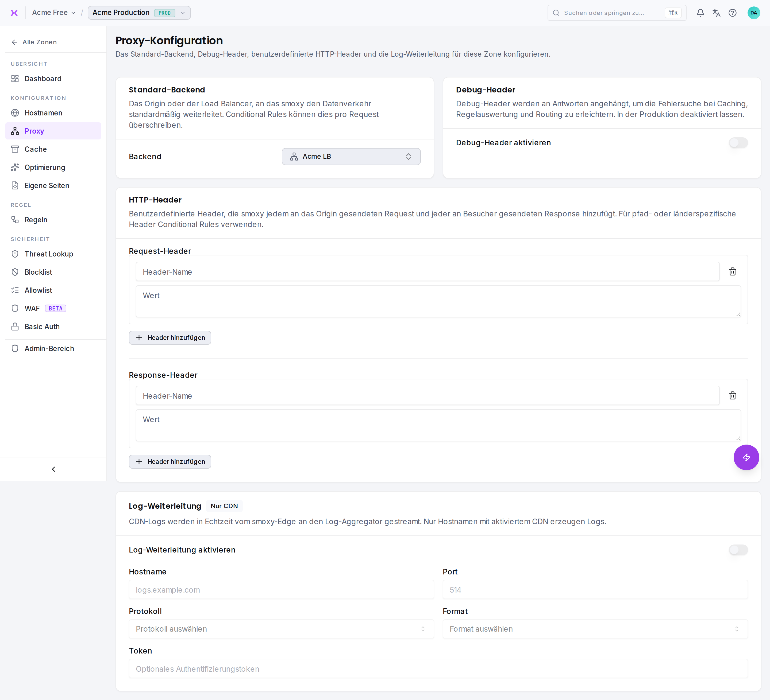Open the DA user avatar
Viewport: 770px width, 700px height.
753,13
